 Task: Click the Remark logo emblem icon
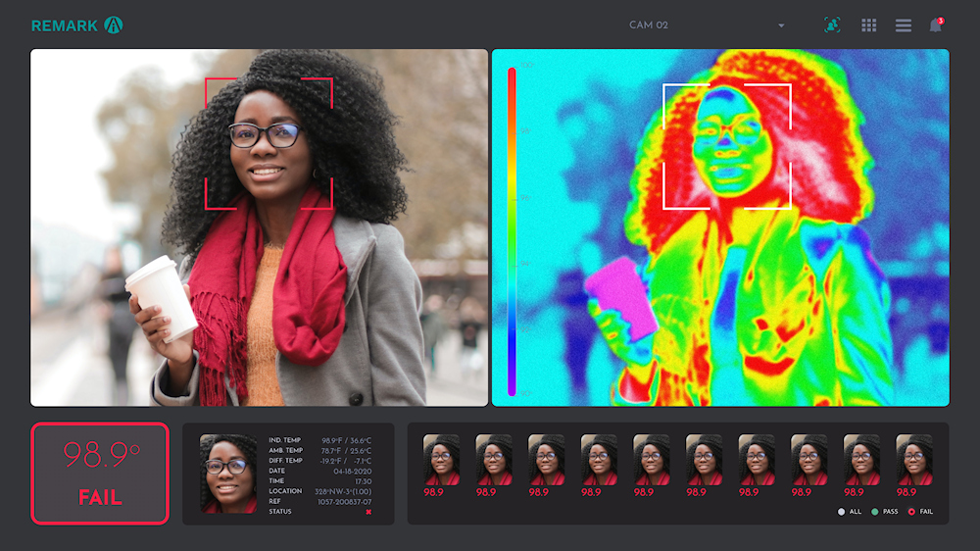click(x=114, y=25)
